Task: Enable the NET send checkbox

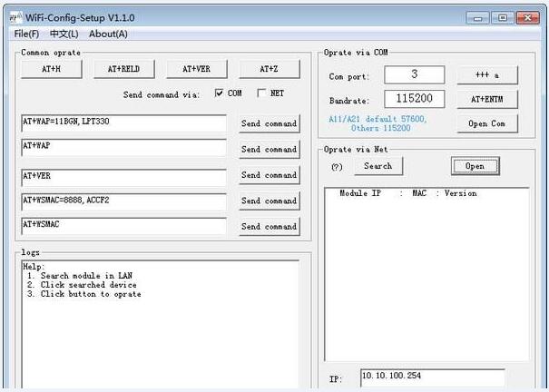Action: click(x=261, y=93)
